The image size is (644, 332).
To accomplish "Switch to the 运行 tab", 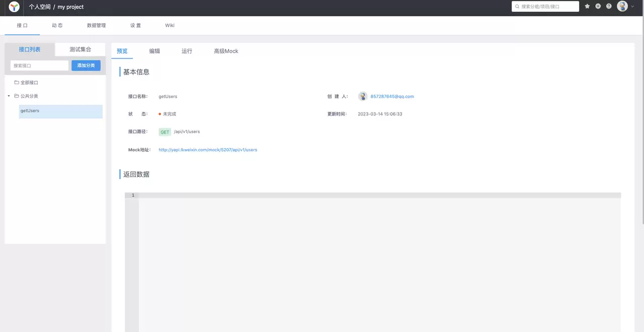I will pyautogui.click(x=187, y=51).
